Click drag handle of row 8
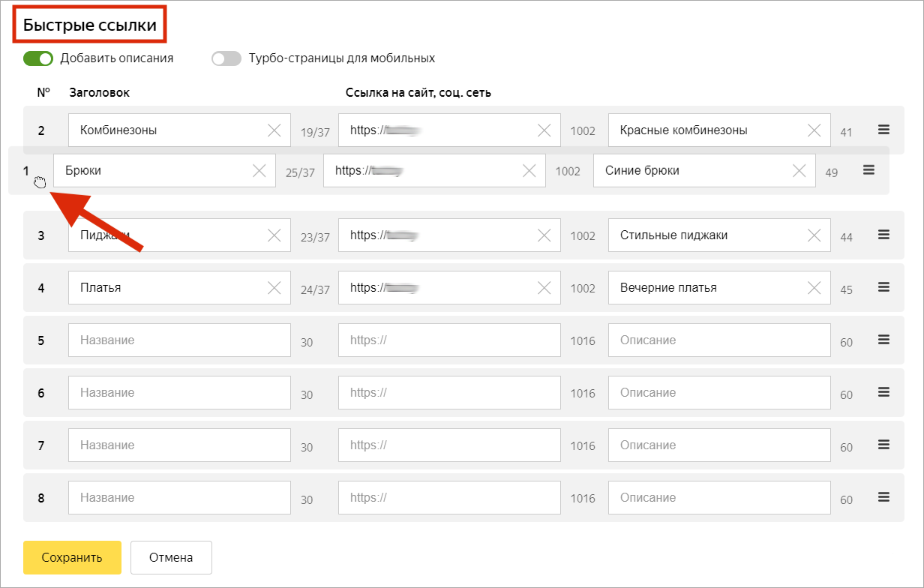Viewport: 924px width, 588px height. pyautogui.click(x=883, y=497)
